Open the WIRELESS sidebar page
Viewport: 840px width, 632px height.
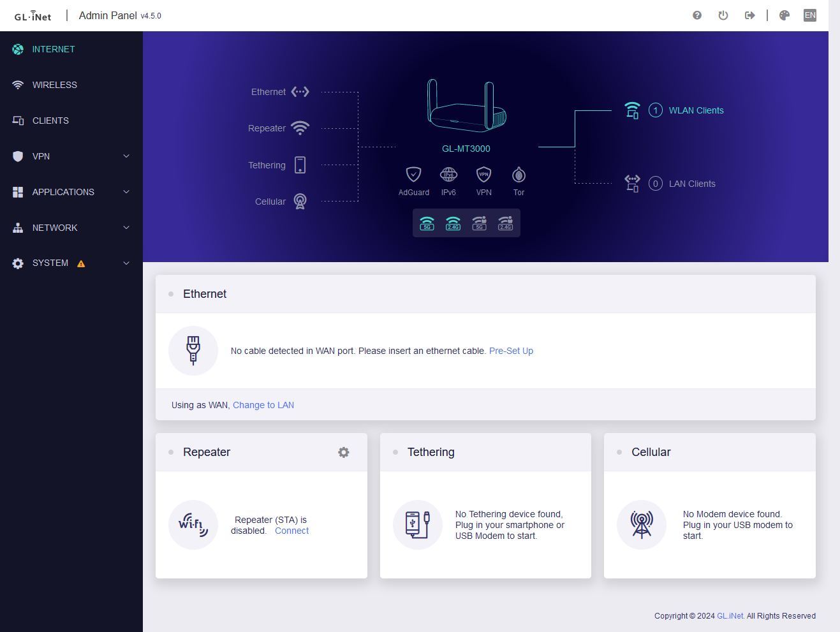54,85
